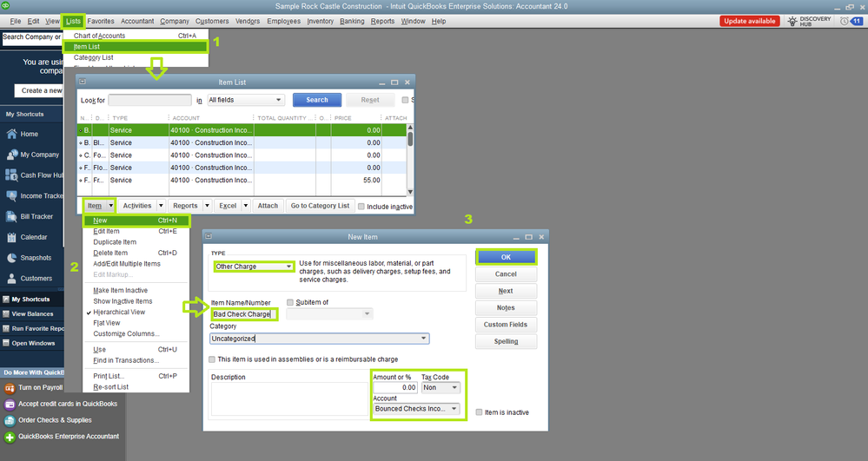
Task: Open Snapshots shortcut icon
Action: coord(11,258)
